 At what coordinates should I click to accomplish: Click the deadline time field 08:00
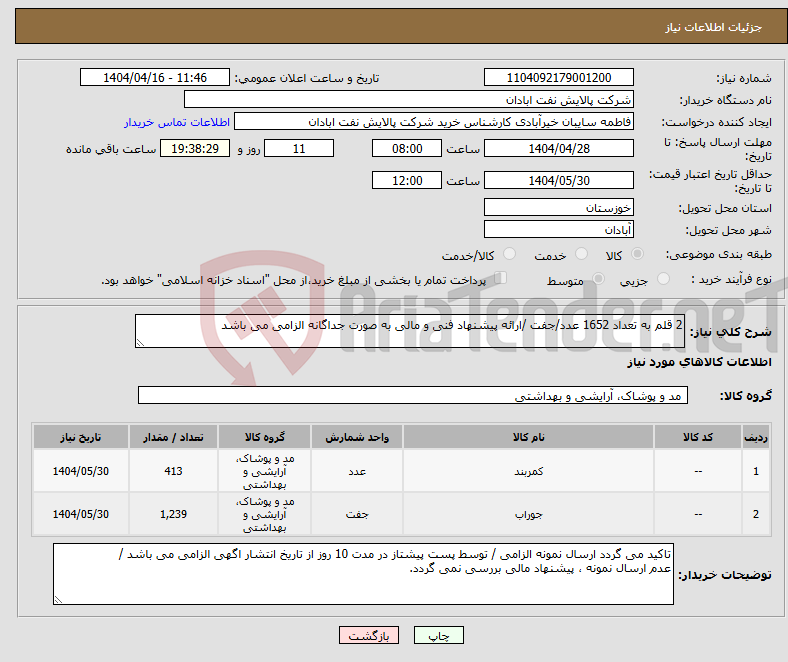407,148
